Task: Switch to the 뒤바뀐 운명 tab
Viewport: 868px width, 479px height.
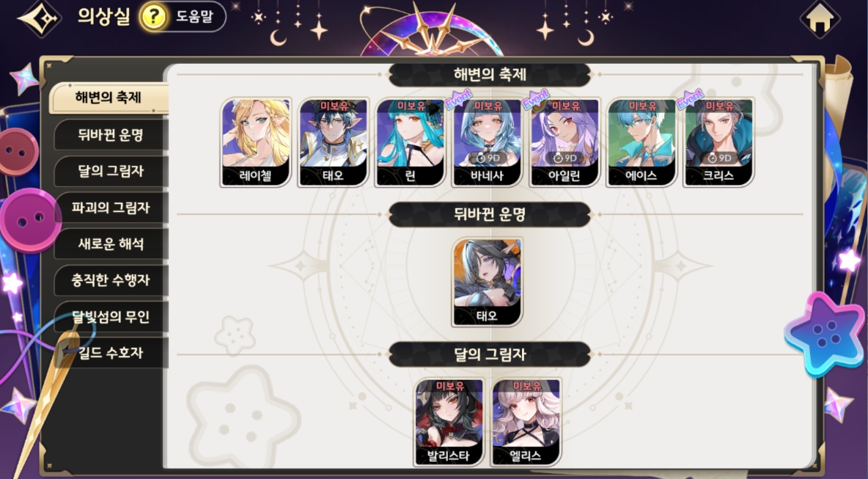Action: pos(111,134)
